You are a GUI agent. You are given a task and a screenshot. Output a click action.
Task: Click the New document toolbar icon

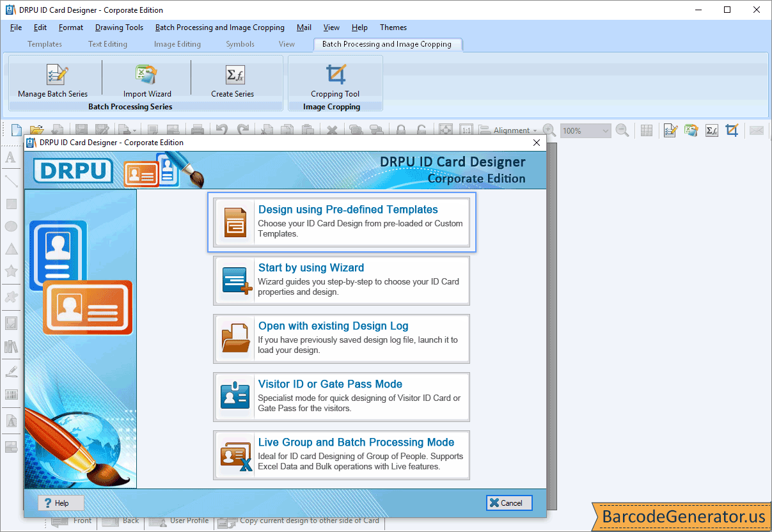click(17, 130)
